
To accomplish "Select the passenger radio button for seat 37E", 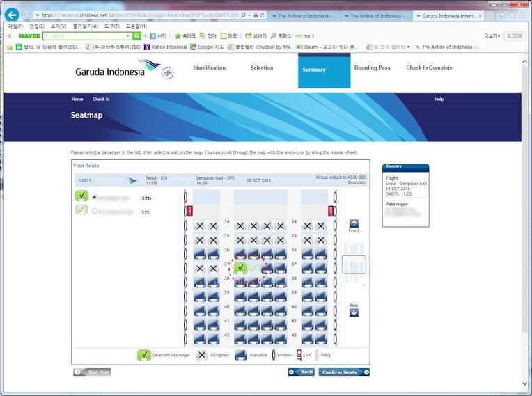I will (95, 211).
